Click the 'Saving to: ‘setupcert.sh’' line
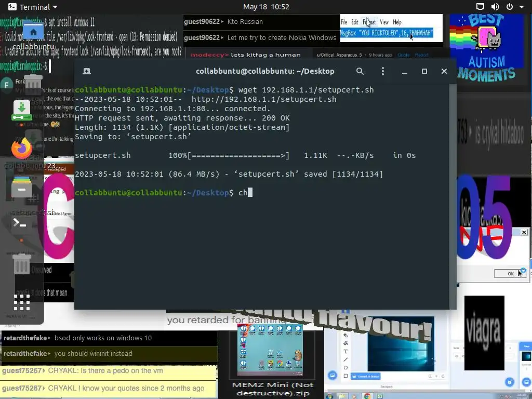 point(133,137)
